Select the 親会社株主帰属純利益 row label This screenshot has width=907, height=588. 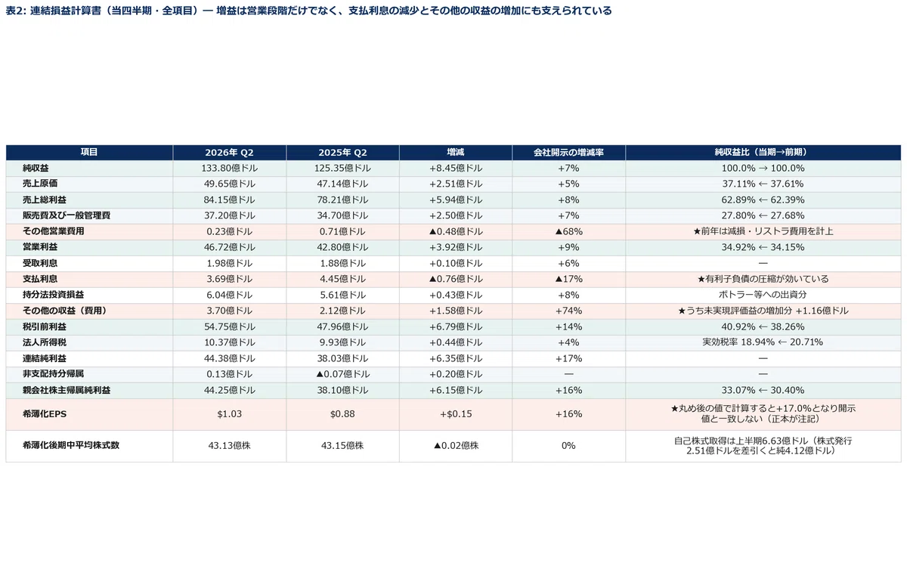[x=67, y=390]
